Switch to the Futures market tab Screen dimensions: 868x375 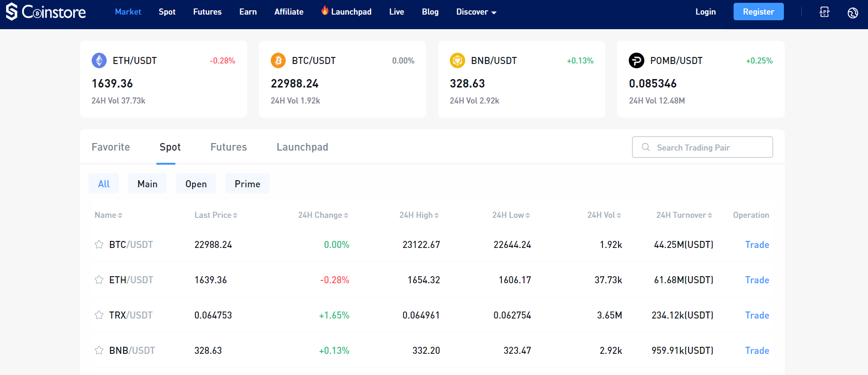point(228,147)
